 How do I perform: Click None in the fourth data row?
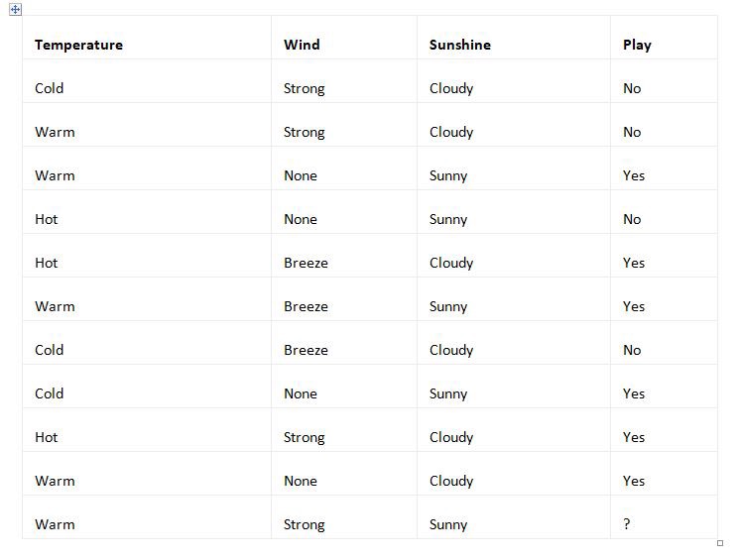click(301, 219)
